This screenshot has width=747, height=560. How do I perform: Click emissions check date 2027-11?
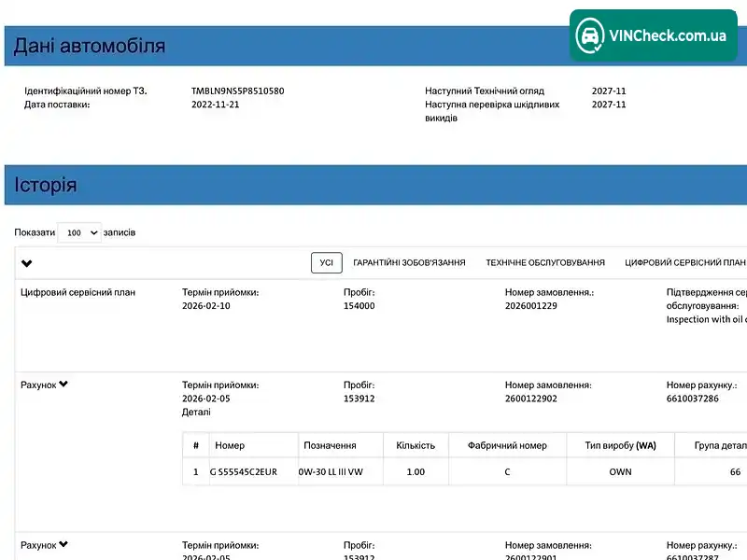609,105
